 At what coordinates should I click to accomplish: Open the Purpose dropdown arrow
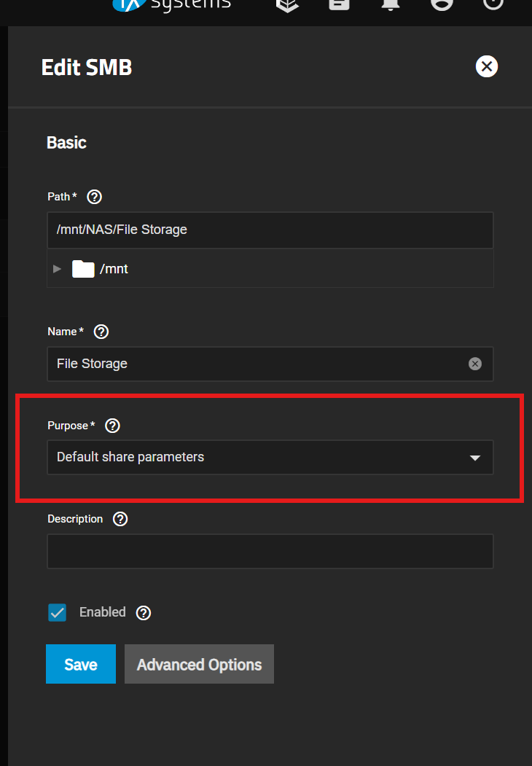475,458
